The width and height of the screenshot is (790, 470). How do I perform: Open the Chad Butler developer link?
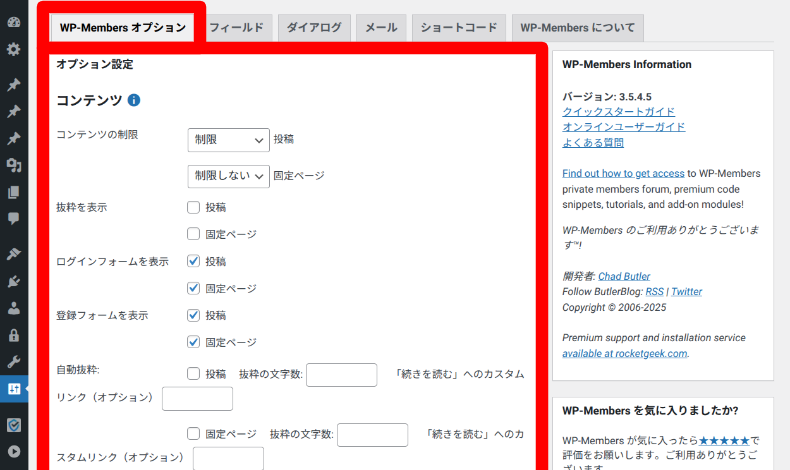click(624, 276)
